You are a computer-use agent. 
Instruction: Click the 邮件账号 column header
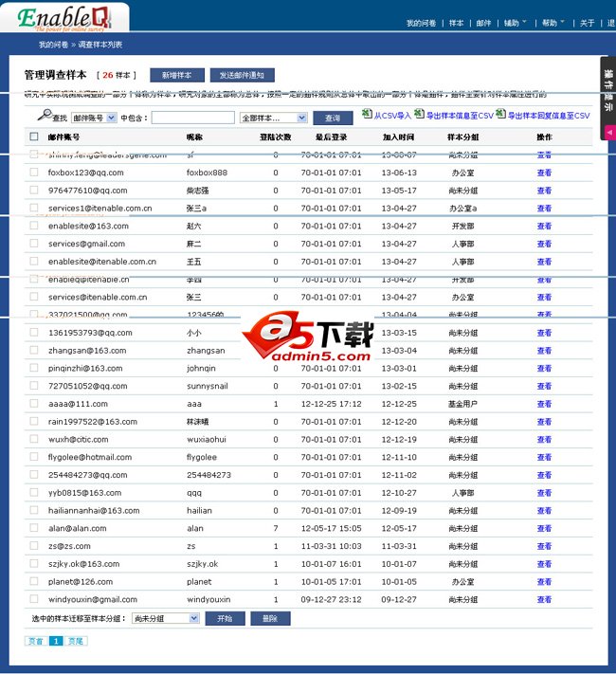pyautogui.click(x=63, y=137)
